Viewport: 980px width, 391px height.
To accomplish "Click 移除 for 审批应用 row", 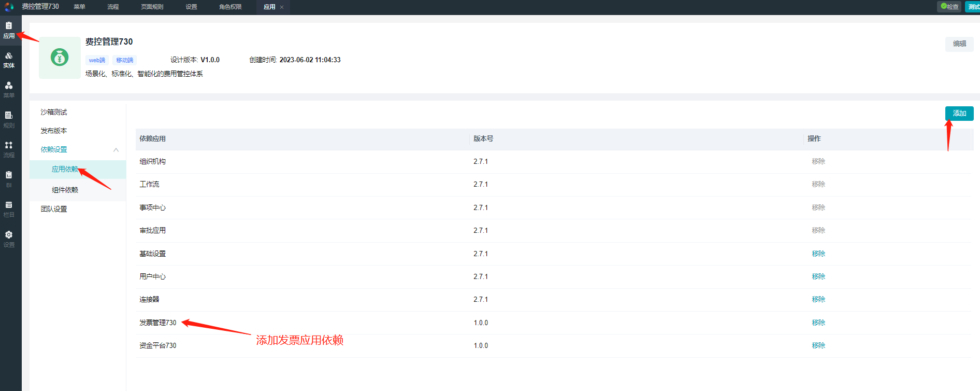I will coord(818,230).
